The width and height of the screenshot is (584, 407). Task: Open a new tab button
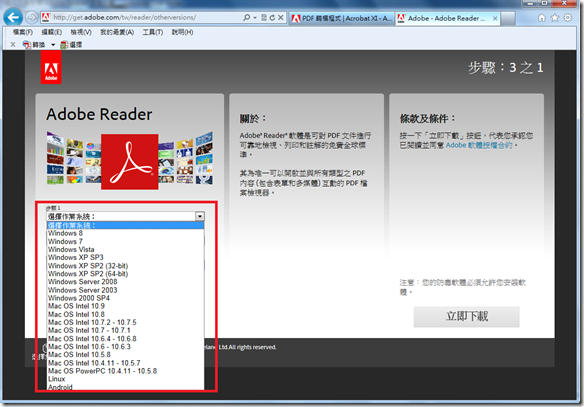pos(508,18)
